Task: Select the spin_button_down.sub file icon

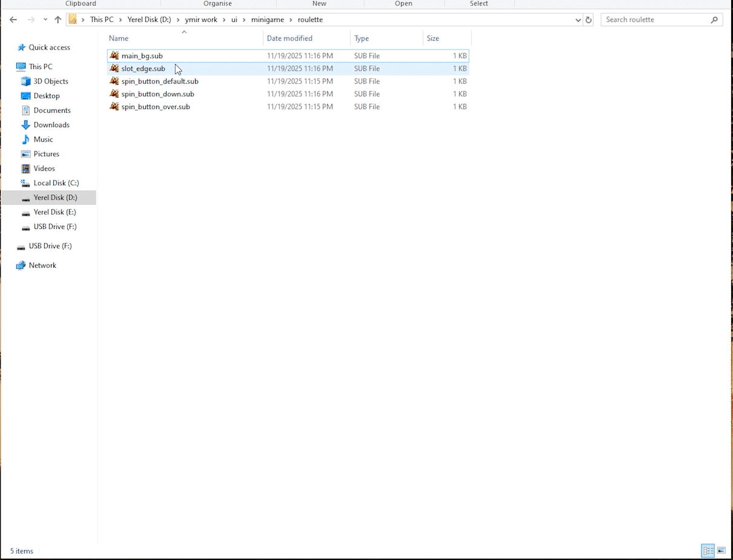Action: [x=114, y=94]
